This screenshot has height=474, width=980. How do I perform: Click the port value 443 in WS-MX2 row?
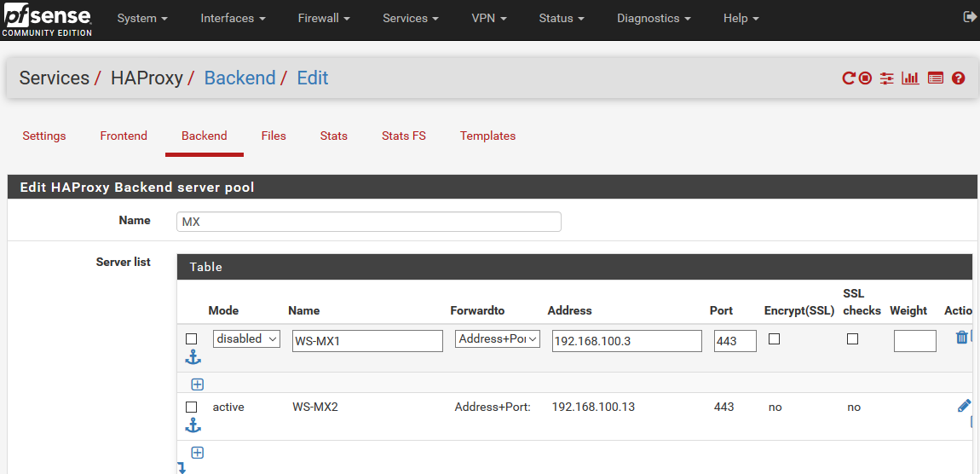(x=723, y=408)
